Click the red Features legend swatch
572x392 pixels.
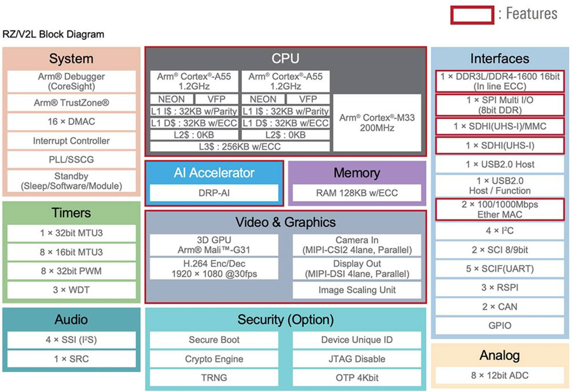click(x=472, y=14)
